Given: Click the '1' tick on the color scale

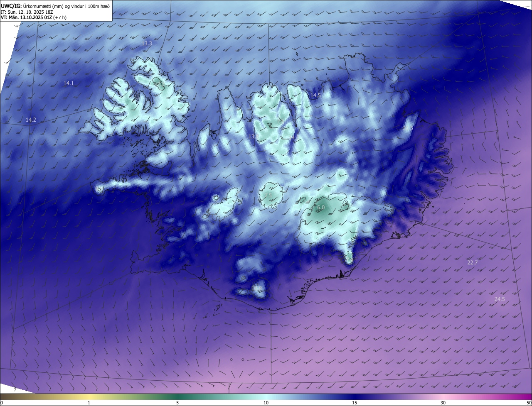Looking at the screenshot, I should (x=89, y=403).
